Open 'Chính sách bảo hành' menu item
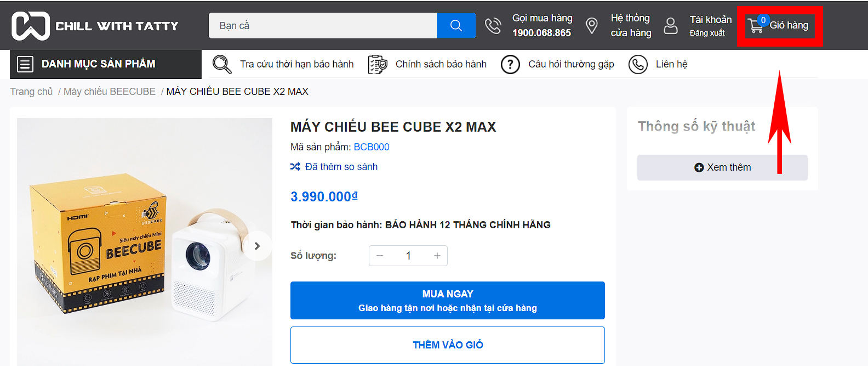This screenshot has height=366, width=868. (x=441, y=64)
